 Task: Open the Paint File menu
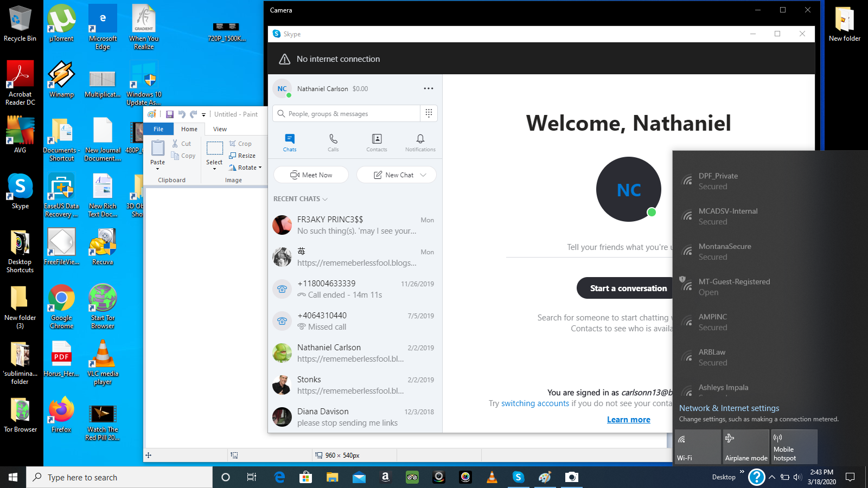158,129
